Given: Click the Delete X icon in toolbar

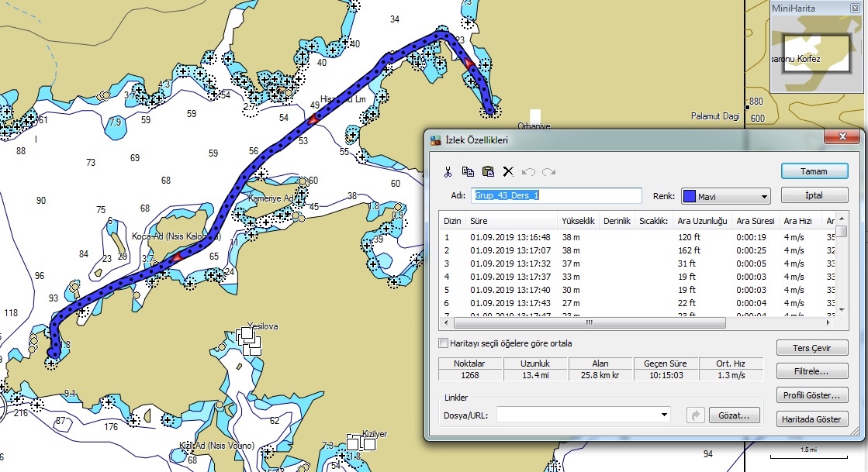Looking at the screenshot, I should pyautogui.click(x=508, y=171).
